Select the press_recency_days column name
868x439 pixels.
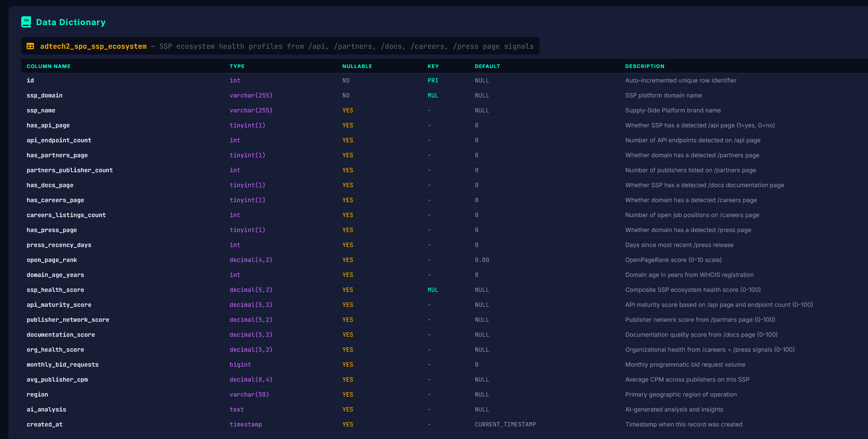click(59, 245)
